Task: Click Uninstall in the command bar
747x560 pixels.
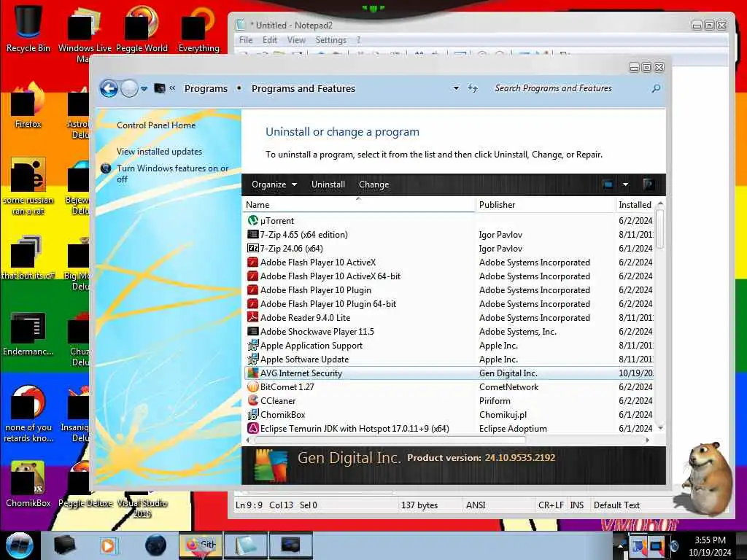Action: 328,184
